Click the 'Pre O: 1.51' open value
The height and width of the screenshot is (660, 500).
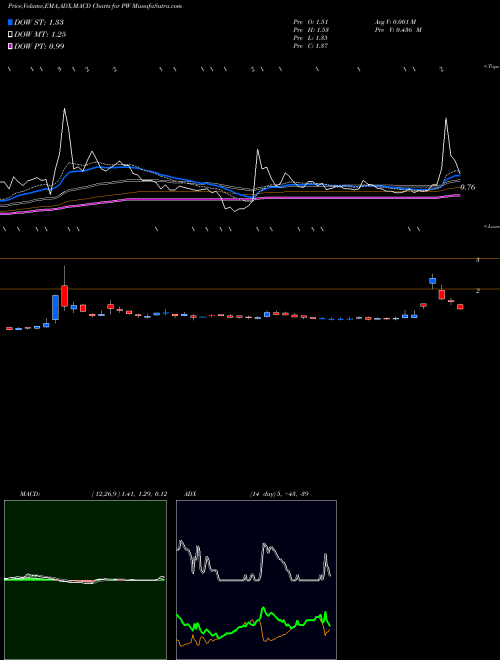pos(311,22)
